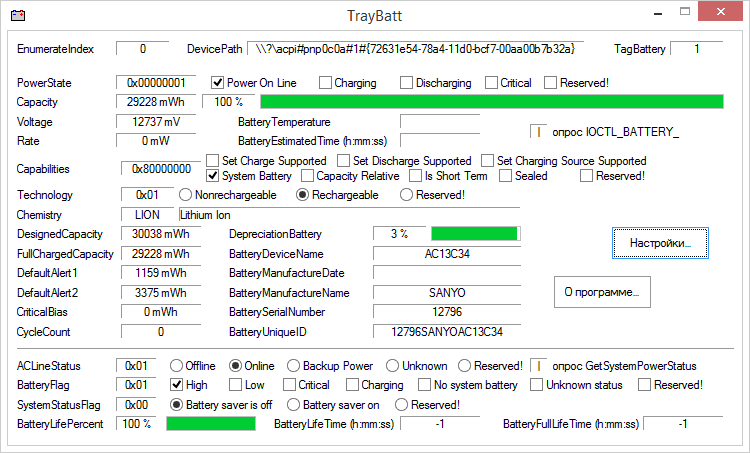Open the О программе about button

coord(602,292)
